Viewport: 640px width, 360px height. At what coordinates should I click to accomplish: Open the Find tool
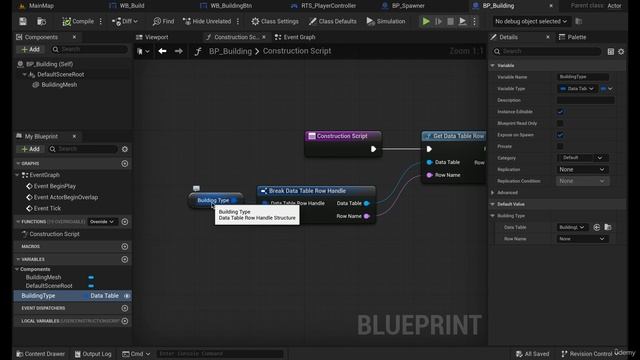(x=163, y=21)
